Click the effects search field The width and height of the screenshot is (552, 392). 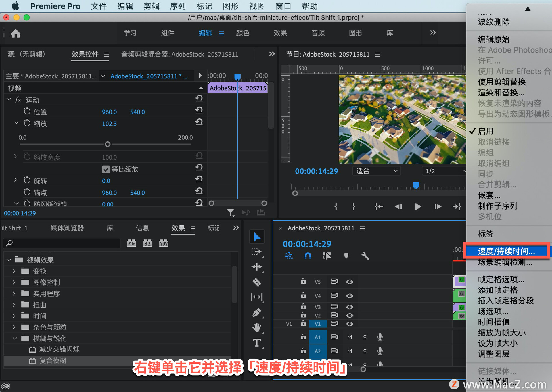[62, 243]
